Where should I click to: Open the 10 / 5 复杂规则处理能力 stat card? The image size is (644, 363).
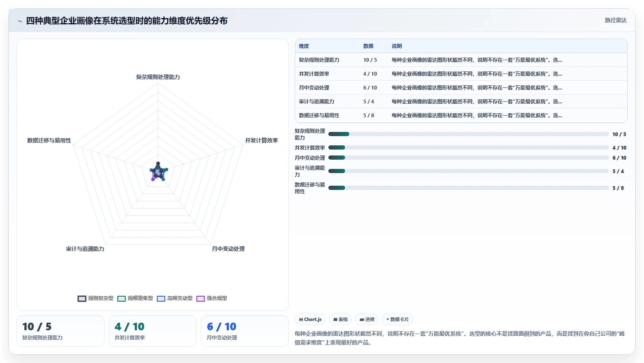[60, 331]
